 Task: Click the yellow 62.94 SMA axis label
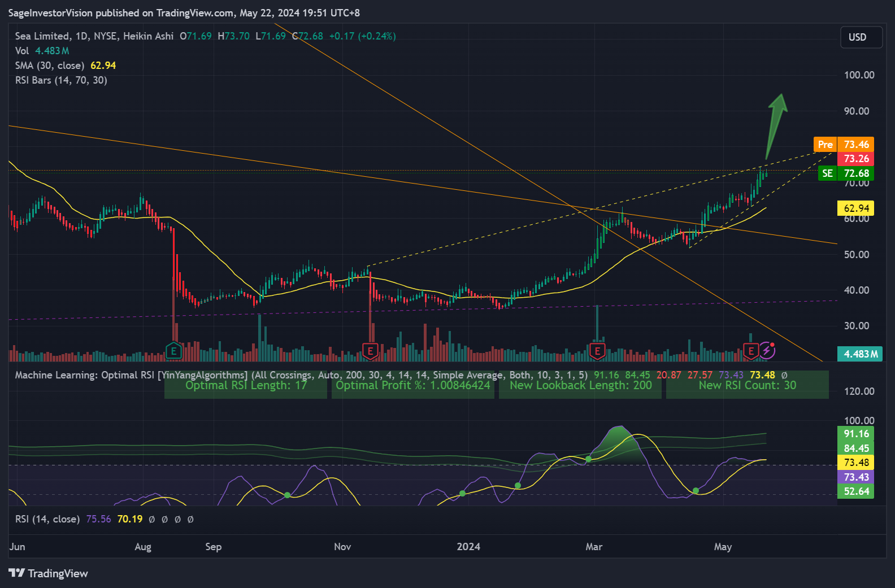coord(855,208)
